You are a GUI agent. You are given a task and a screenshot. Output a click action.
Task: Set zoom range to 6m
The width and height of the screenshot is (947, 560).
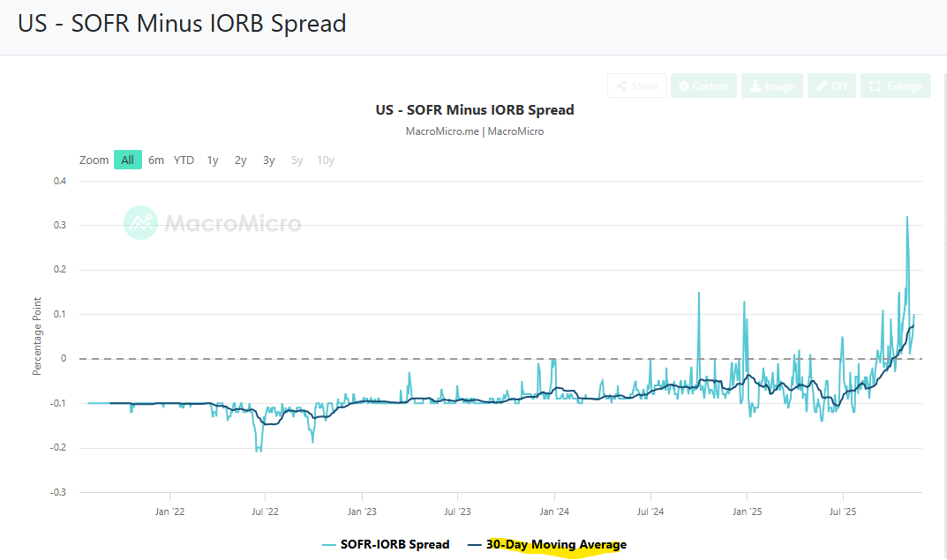pyautogui.click(x=156, y=160)
